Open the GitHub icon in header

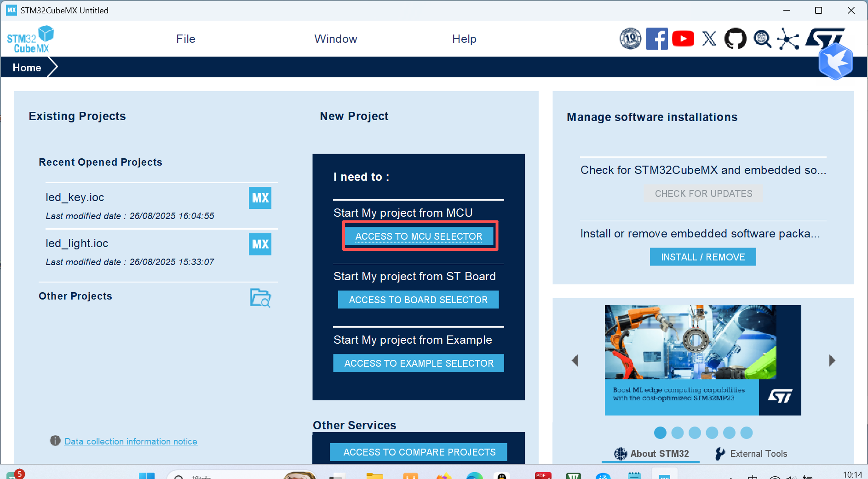coord(736,39)
